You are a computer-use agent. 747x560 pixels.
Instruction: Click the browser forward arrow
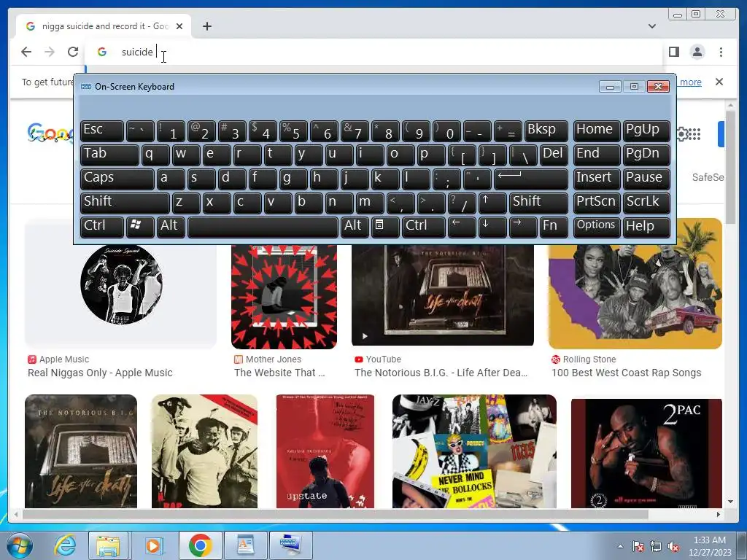[50, 52]
